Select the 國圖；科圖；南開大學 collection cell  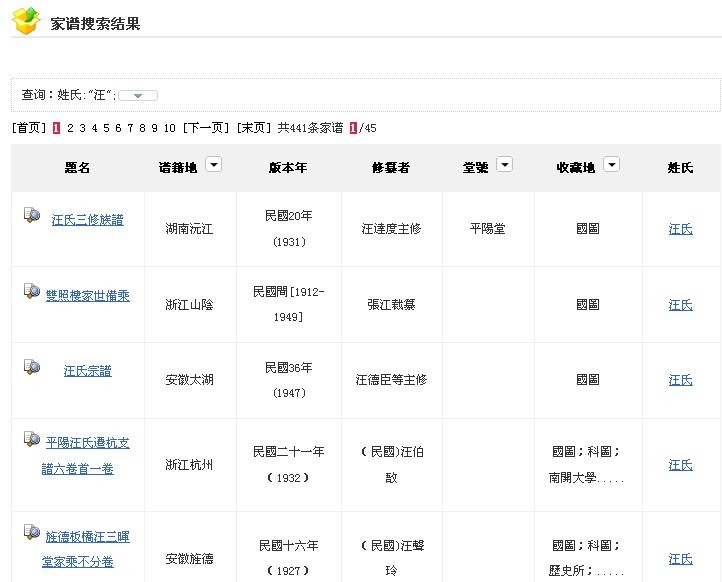coord(586,465)
